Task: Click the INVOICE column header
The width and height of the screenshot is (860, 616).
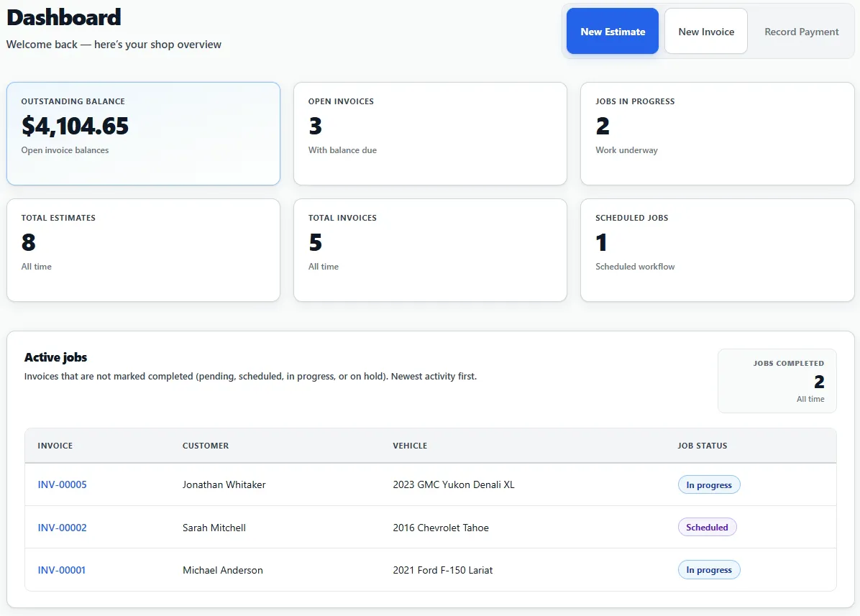Action: pyautogui.click(x=55, y=446)
